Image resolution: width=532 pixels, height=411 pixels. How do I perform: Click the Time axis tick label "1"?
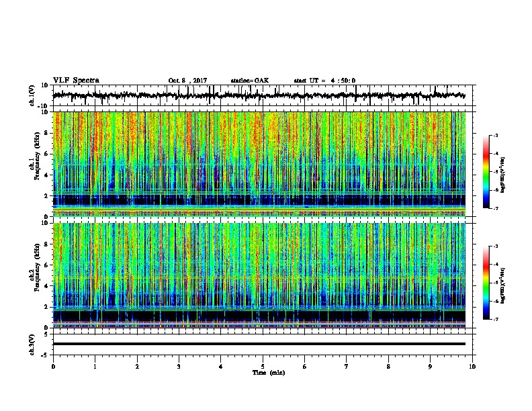click(95, 367)
